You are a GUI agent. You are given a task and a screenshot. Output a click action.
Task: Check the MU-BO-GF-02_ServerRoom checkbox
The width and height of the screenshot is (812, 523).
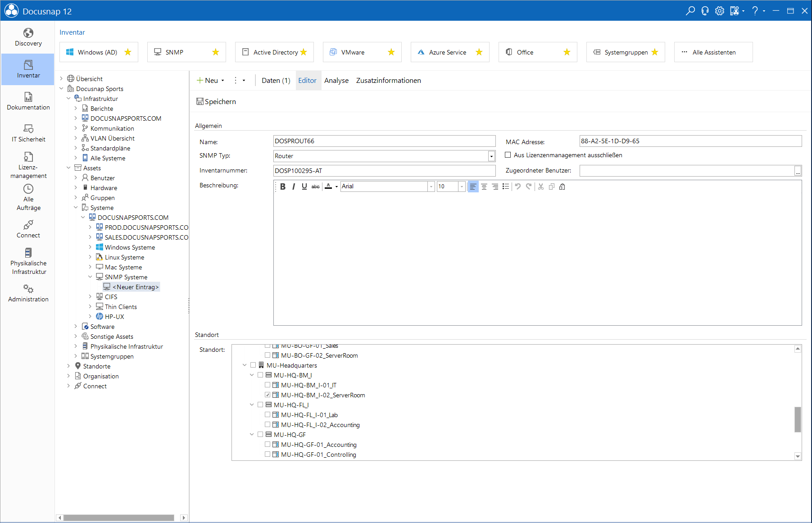(x=268, y=355)
